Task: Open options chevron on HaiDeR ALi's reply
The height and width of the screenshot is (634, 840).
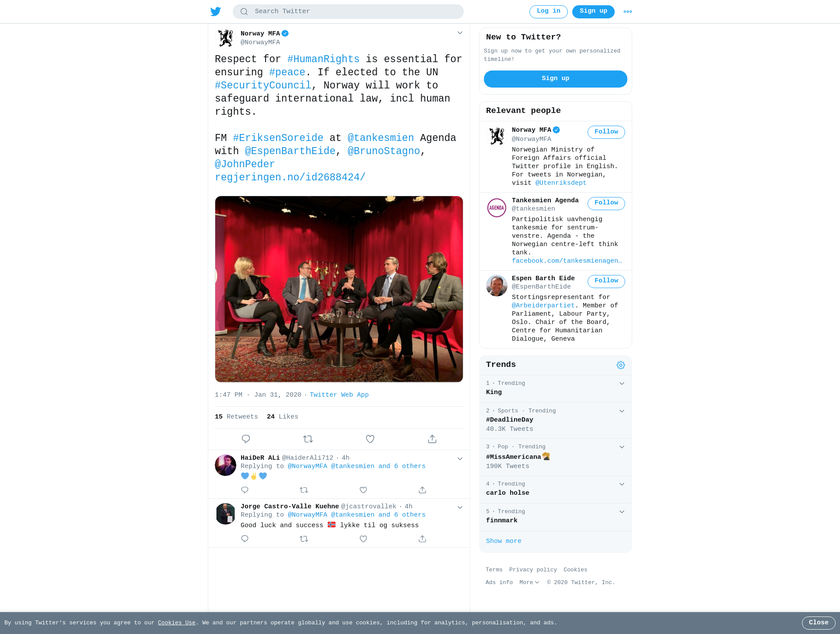Action: (460, 459)
